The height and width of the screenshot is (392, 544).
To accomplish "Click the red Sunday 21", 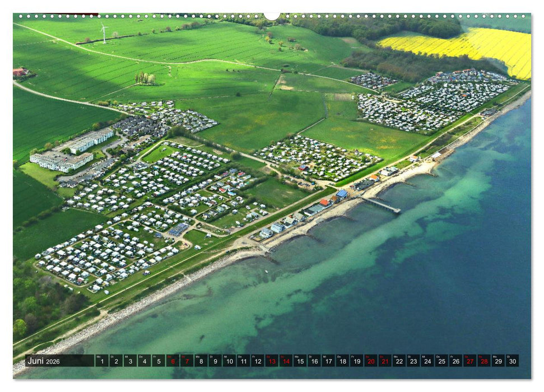I will click(384, 361).
